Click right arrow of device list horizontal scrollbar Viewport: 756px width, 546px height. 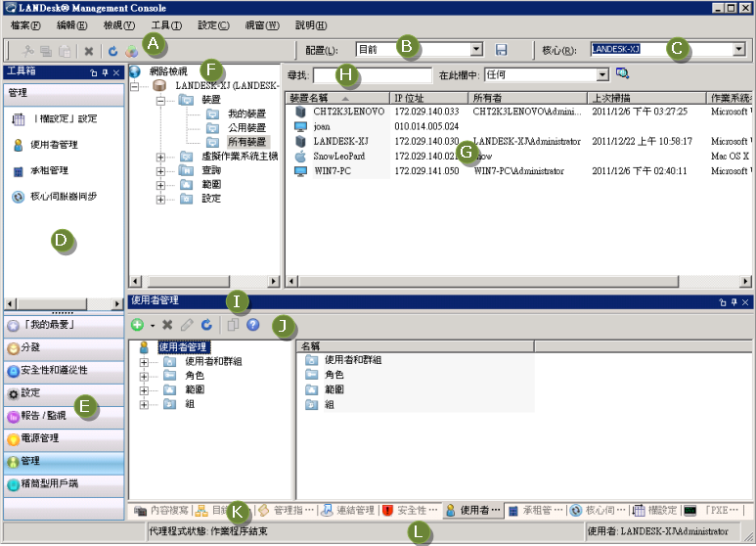(745, 281)
